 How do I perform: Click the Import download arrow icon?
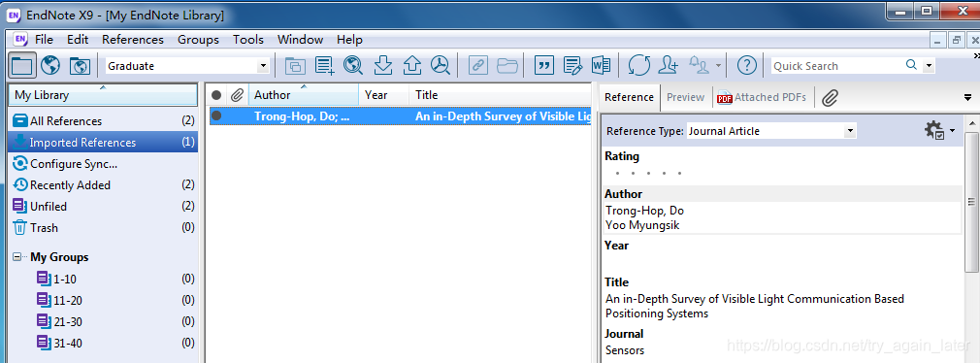382,65
